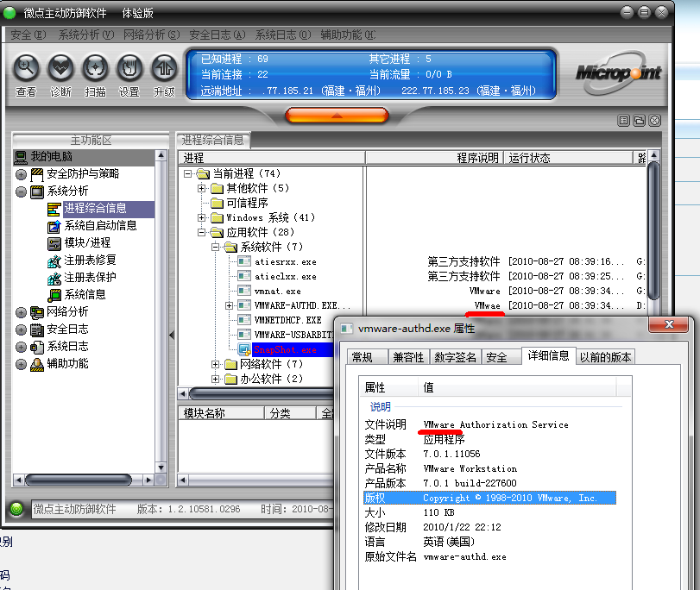This screenshot has width=700, height=590.
Task: Open the 安全 (E) menu
Action: tap(28, 35)
